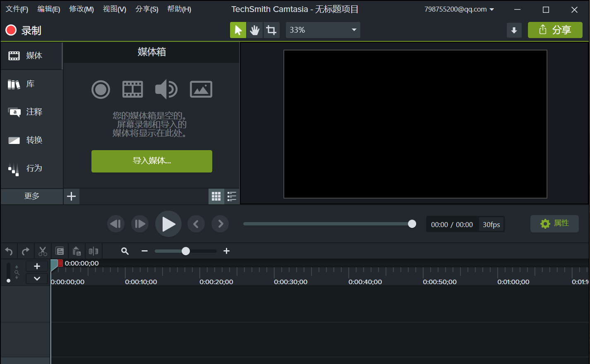Click the timeline playhead marker
Screen dimensions: 590x364
(x=55, y=265)
